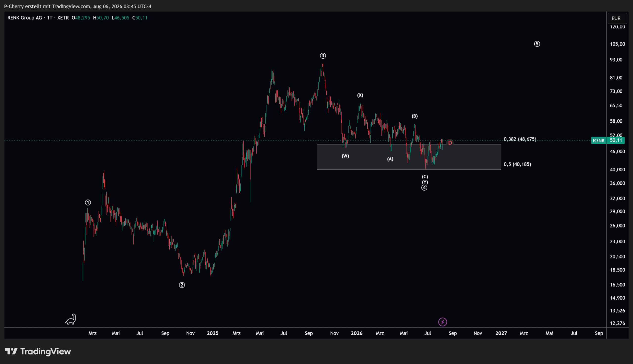Click the open value O48,295
Image resolution: width=633 pixels, height=364 pixels.
point(81,18)
